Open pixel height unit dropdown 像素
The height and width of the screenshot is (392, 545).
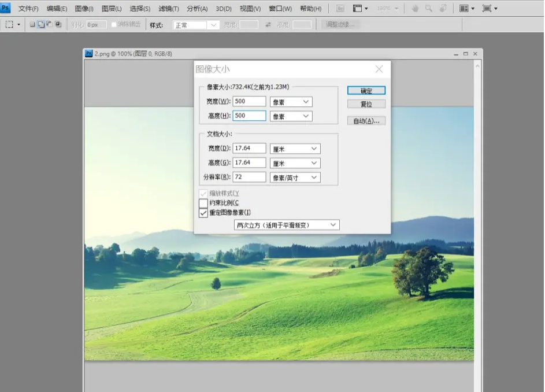291,116
